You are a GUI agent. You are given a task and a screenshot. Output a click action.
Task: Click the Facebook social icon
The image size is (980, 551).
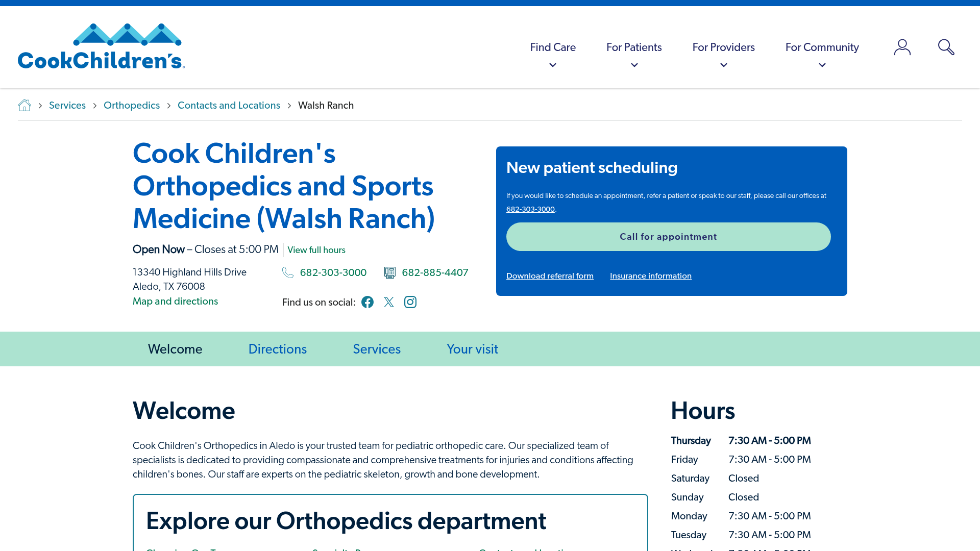pyautogui.click(x=367, y=302)
